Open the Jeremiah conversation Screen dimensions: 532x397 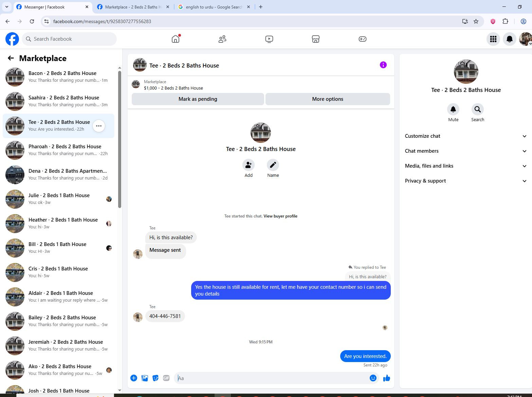58,346
